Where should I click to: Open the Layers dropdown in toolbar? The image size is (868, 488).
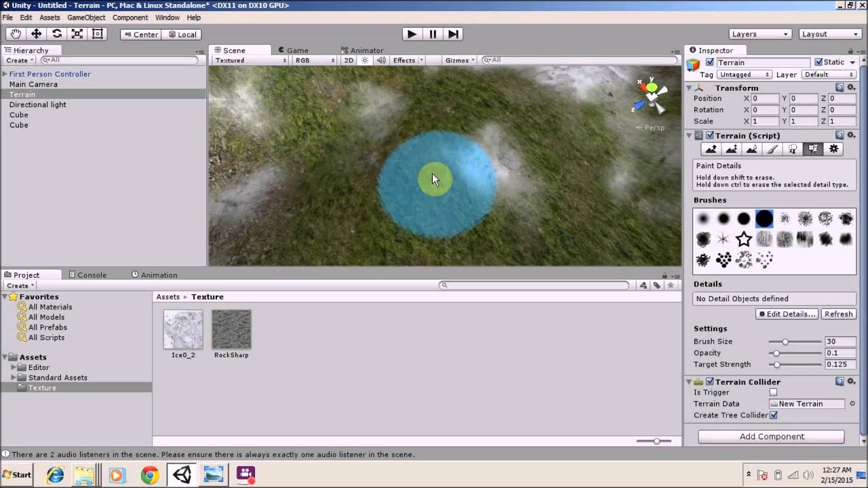click(760, 34)
